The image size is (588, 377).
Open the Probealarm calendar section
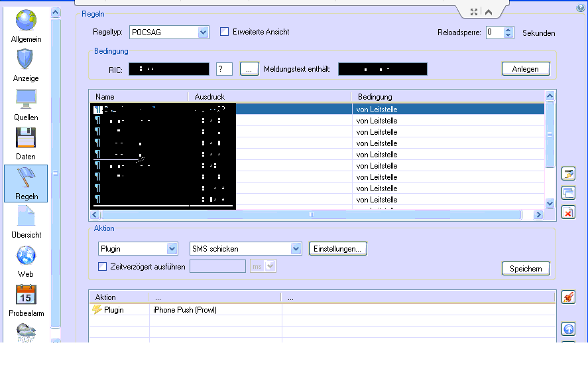click(26, 301)
